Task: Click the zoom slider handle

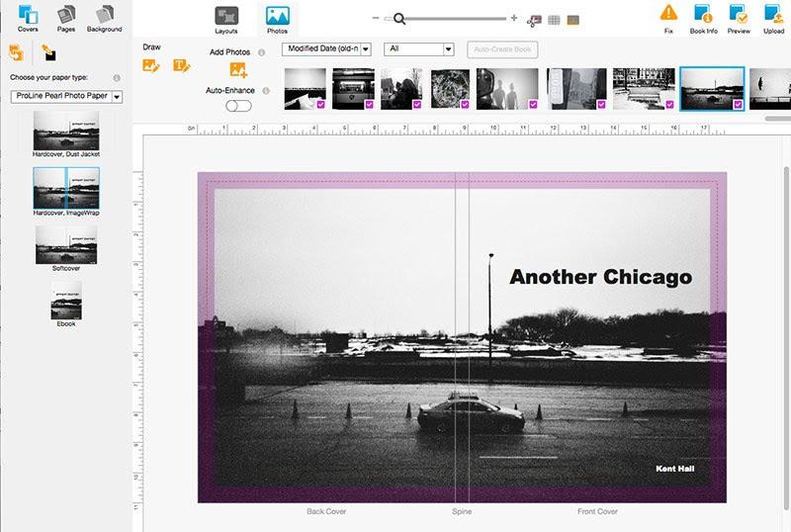Action: pyautogui.click(x=398, y=18)
